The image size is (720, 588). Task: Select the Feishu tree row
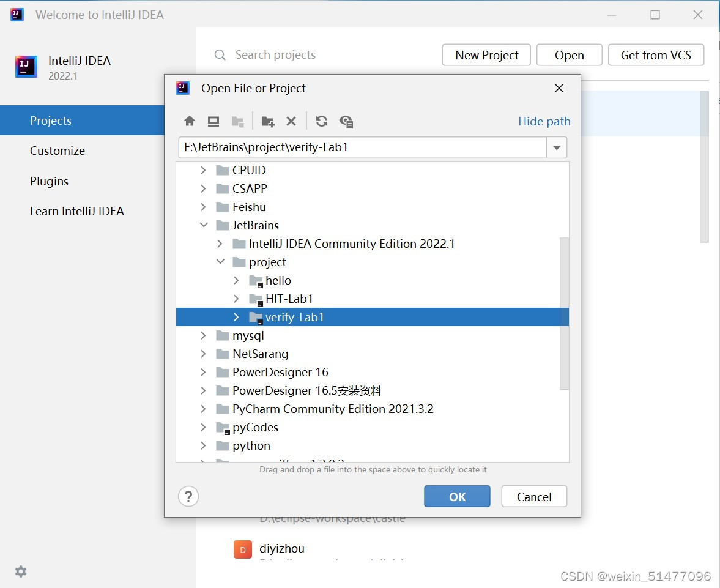pos(373,207)
